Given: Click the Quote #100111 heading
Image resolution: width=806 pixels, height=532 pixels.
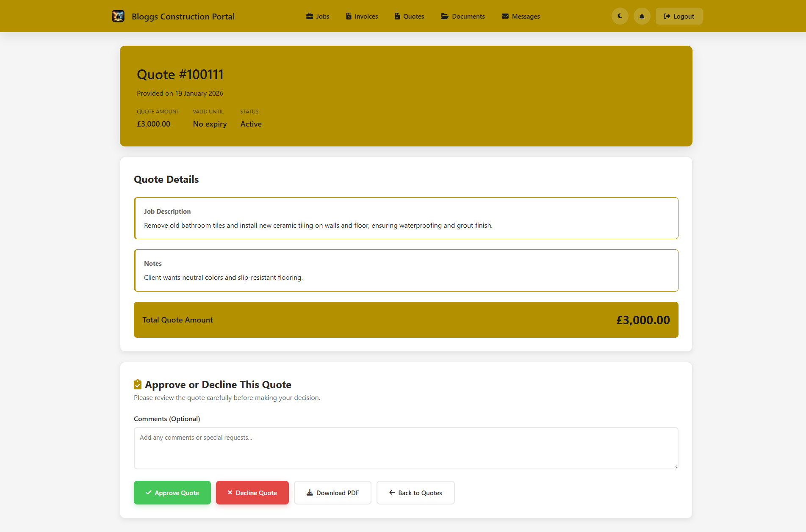Looking at the screenshot, I should point(180,74).
